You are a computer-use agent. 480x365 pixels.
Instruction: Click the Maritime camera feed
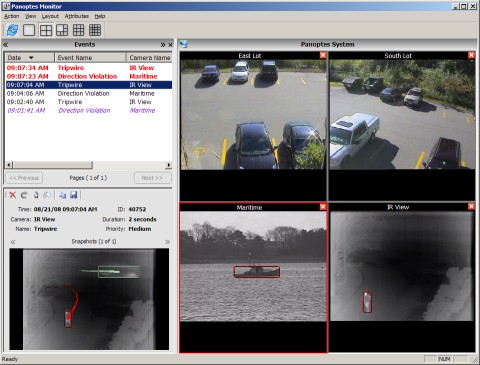coord(253,266)
